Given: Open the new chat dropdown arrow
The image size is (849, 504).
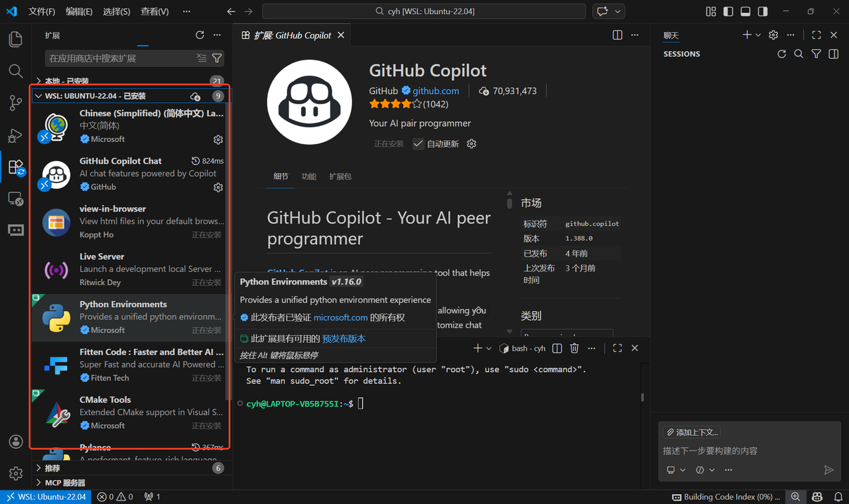Looking at the screenshot, I should click(758, 35).
